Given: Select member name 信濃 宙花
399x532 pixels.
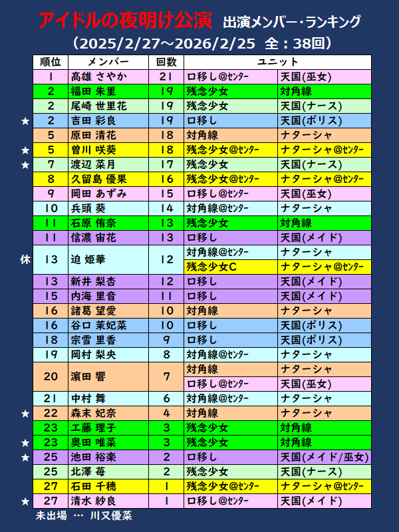Looking at the screenshot, I should [x=93, y=238].
